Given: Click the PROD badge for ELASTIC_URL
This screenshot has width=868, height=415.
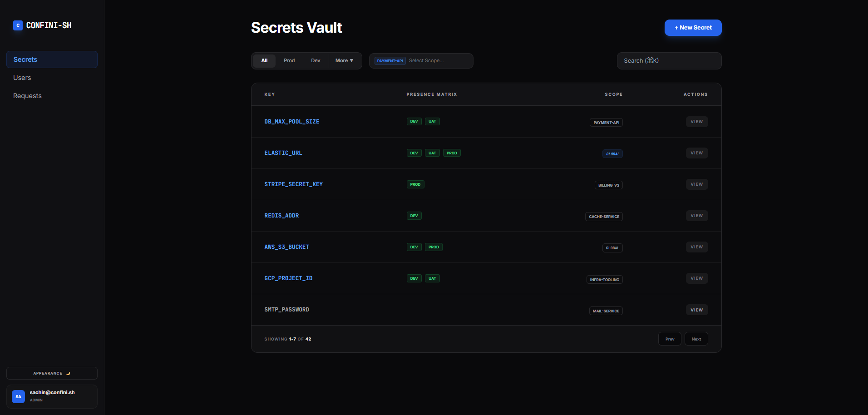Looking at the screenshot, I should [452, 153].
